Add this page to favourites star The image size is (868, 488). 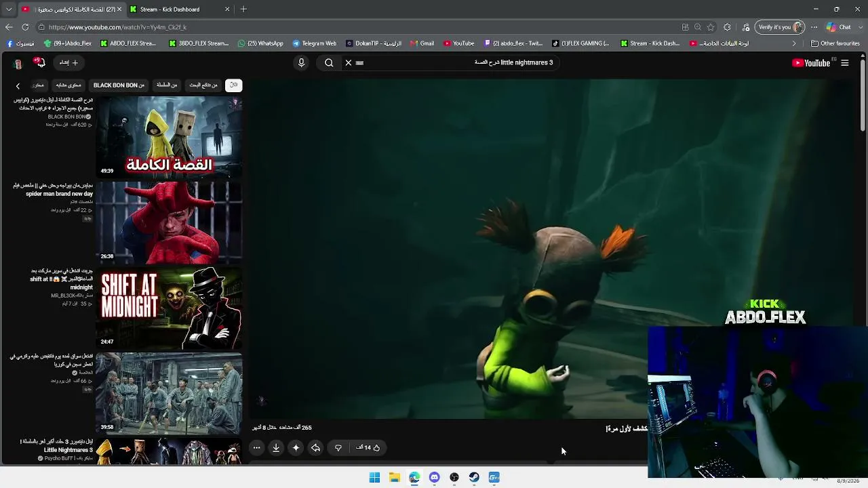pyautogui.click(x=711, y=27)
